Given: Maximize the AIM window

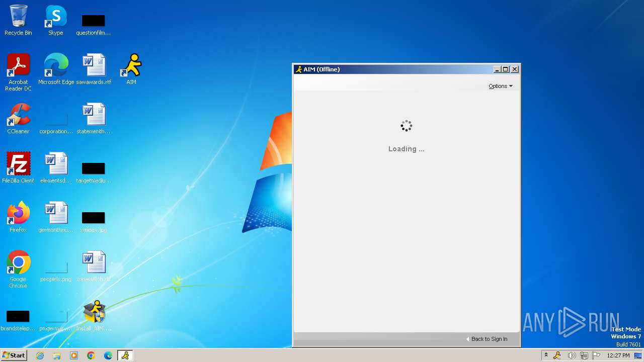Looking at the screenshot, I should pyautogui.click(x=506, y=69).
